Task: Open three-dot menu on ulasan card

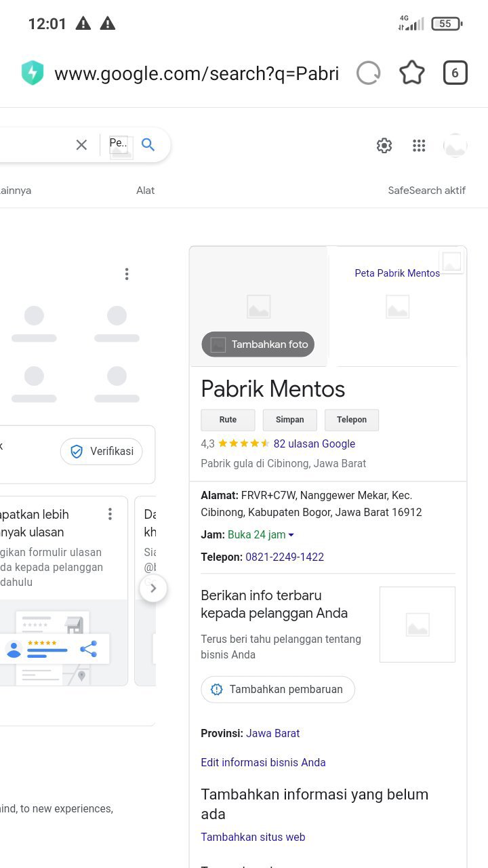Action: pos(110,514)
